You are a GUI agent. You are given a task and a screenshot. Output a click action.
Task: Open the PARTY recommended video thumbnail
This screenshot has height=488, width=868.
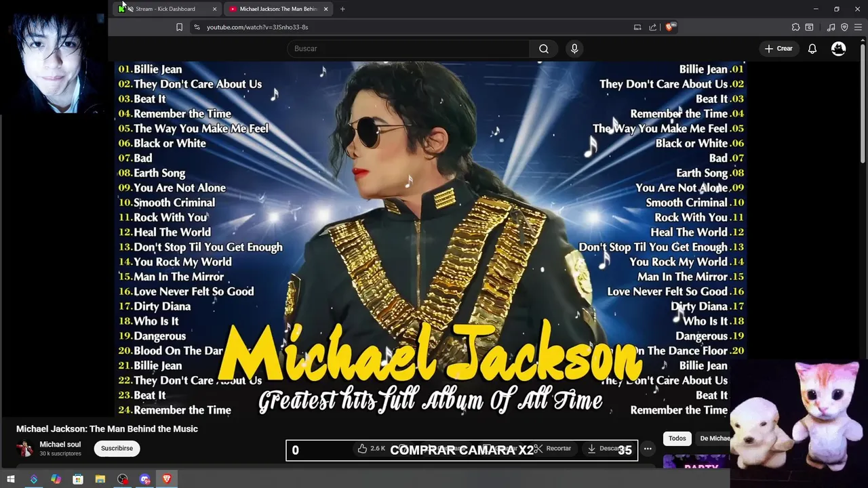point(696,462)
